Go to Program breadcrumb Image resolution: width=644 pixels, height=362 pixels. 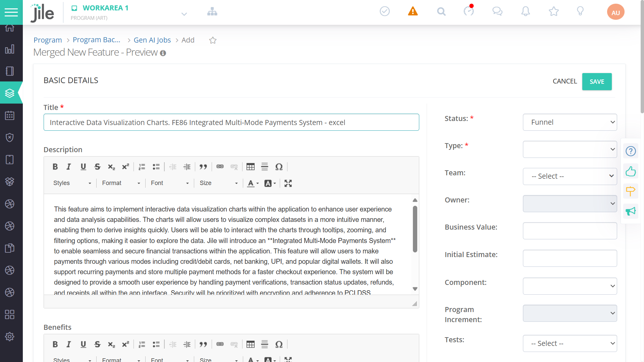point(48,40)
